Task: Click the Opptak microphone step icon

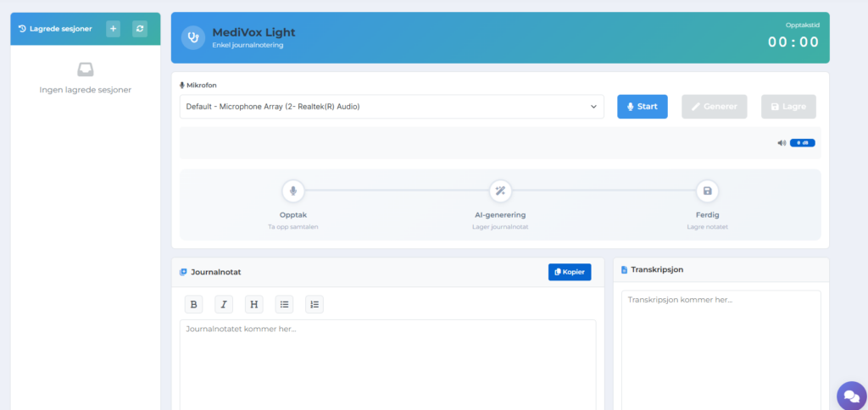Action: click(x=292, y=191)
